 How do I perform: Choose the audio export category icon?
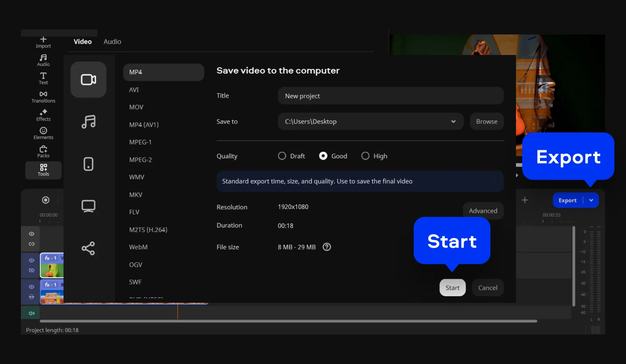[x=88, y=122]
